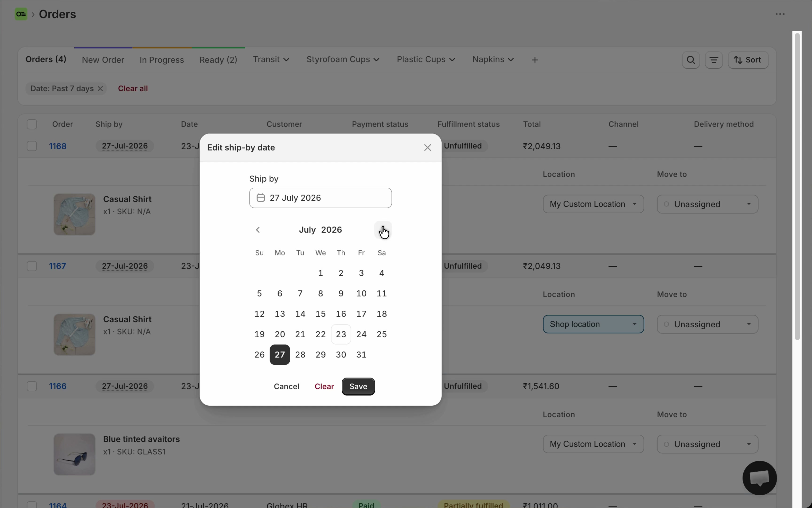Save the ship-by date

pos(358,387)
